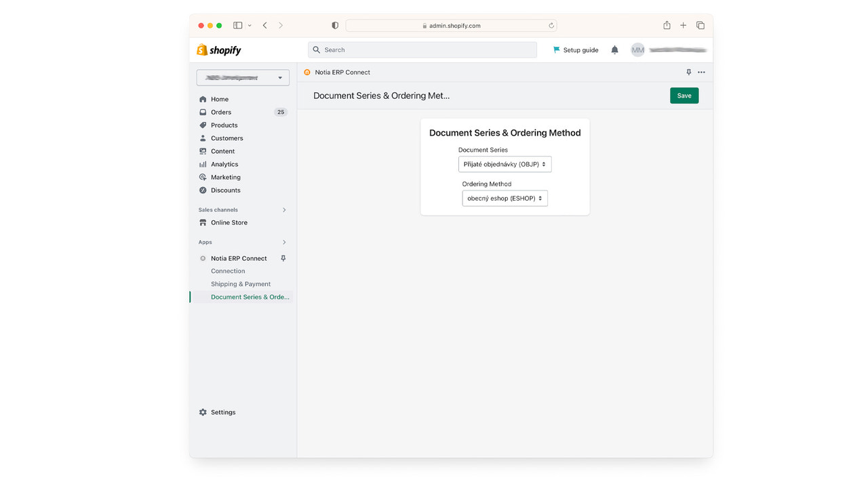This screenshot has height=488, width=868.
Task: Toggle the pin on the app page header
Action: tap(688, 72)
